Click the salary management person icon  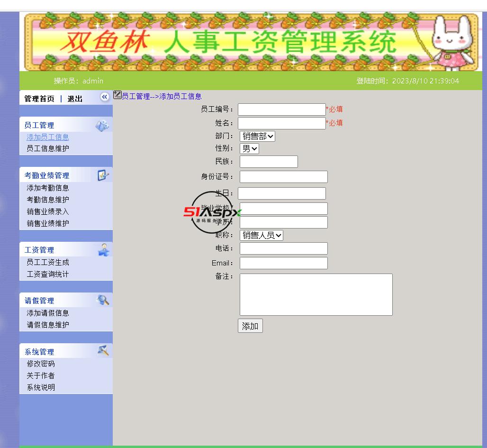pyautogui.click(x=104, y=250)
